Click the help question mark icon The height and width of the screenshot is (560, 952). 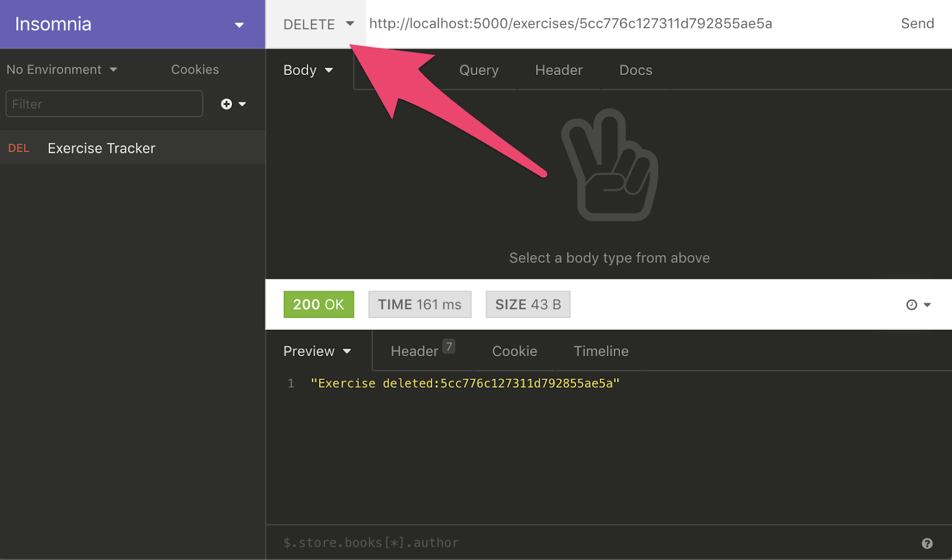point(927,543)
